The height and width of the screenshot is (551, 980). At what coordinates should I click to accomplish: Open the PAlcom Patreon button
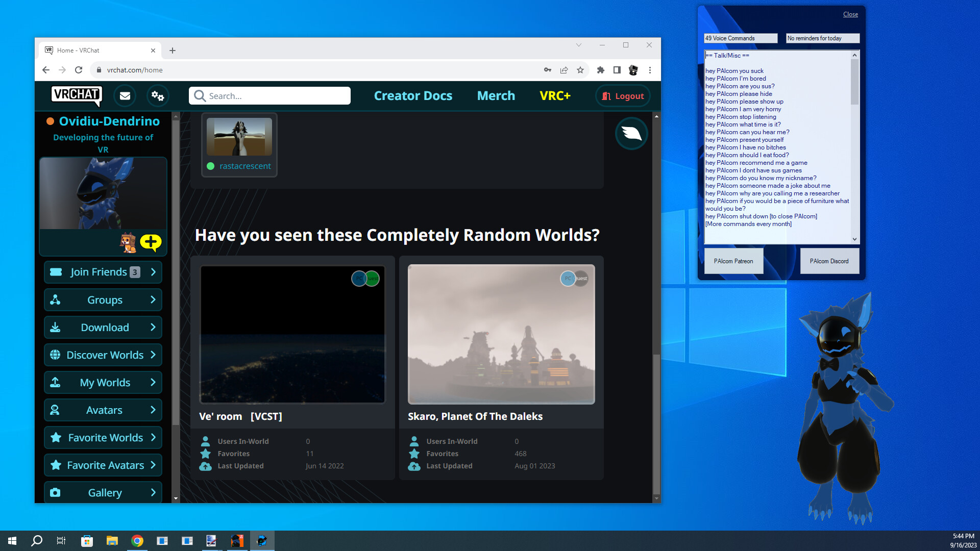[733, 261]
